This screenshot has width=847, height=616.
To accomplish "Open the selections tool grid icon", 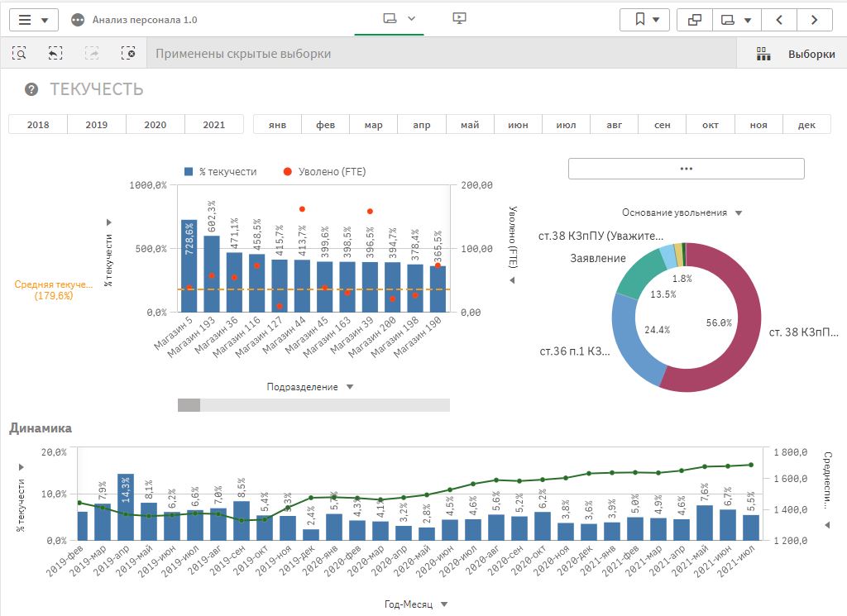I will point(763,54).
